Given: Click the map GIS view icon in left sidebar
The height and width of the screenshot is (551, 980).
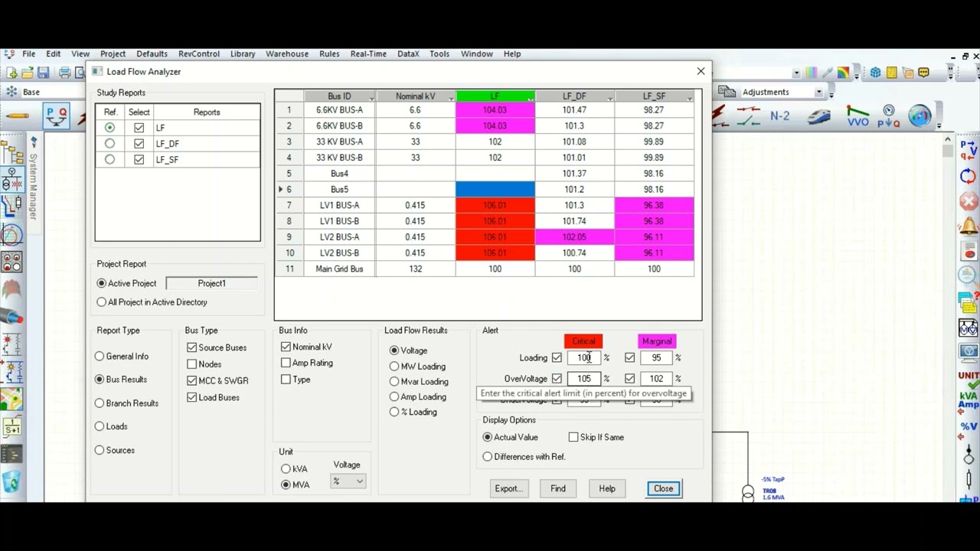Looking at the screenshot, I should point(11,399).
